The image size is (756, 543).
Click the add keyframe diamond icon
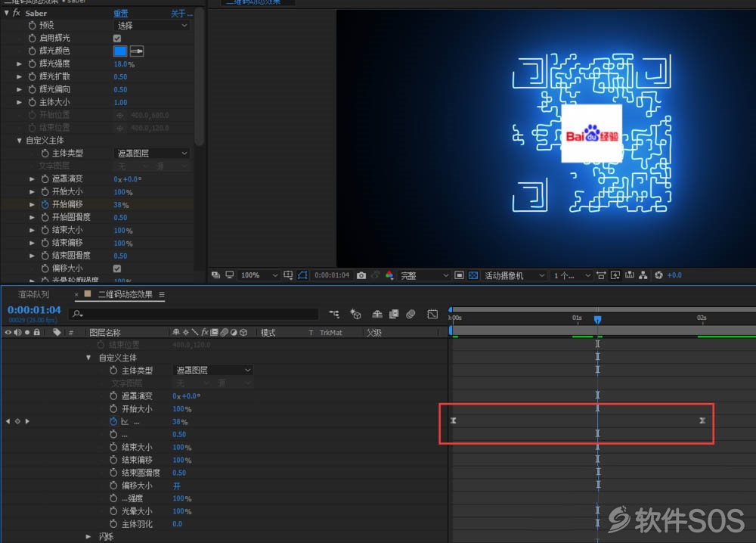(x=17, y=421)
